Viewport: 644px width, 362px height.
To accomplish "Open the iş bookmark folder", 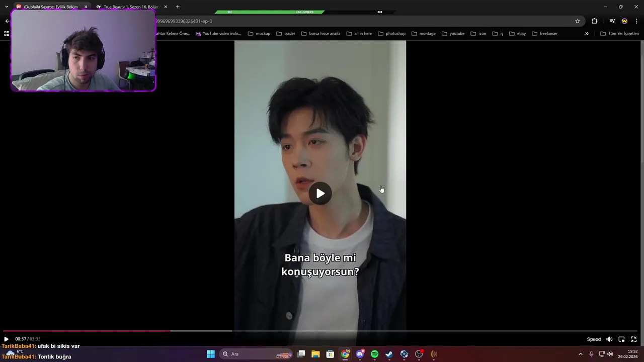I will tap(498, 34).
